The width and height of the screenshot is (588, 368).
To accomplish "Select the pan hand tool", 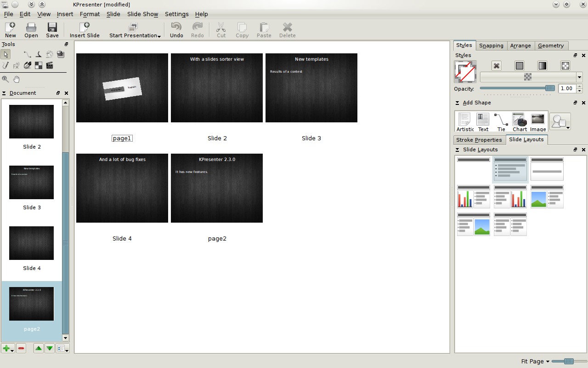I will (16, 79).
